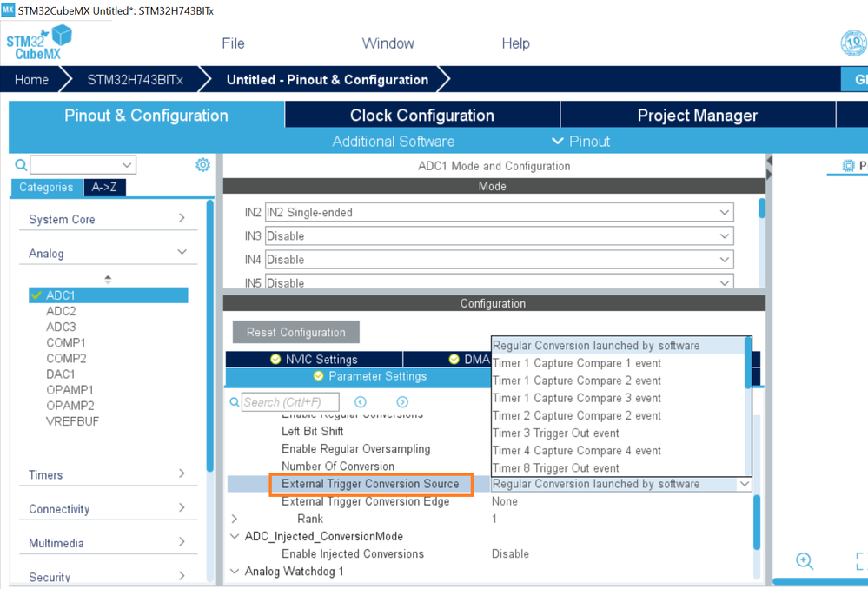
Task: Select OPAMP2 peripheral
Action: tap(70, 405)
